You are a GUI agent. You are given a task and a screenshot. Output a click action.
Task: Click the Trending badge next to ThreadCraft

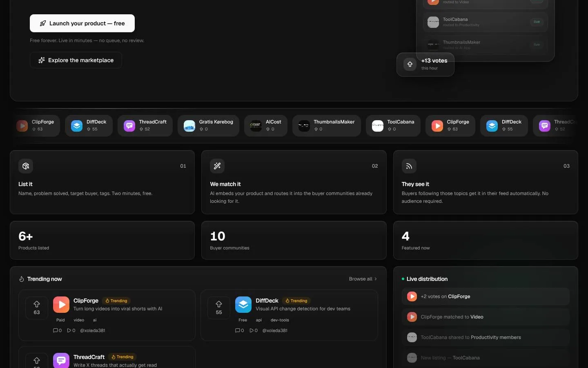coord(122,357)
